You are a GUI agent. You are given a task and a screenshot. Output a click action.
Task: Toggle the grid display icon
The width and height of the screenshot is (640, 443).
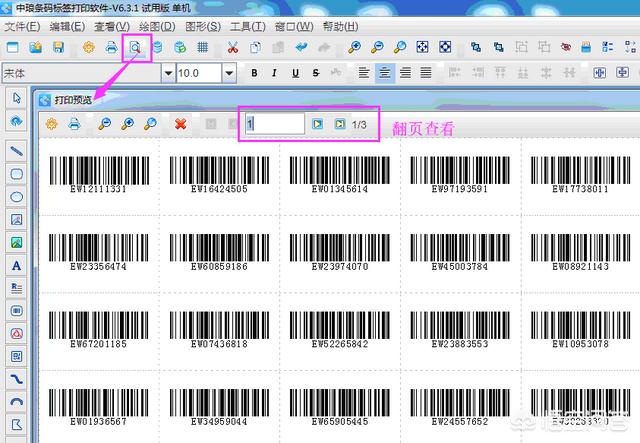click(202, 47)
